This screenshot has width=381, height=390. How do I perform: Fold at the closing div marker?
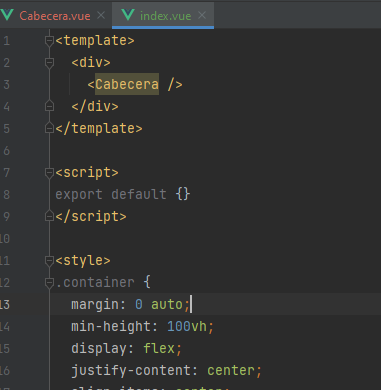(x=49, y=106)
